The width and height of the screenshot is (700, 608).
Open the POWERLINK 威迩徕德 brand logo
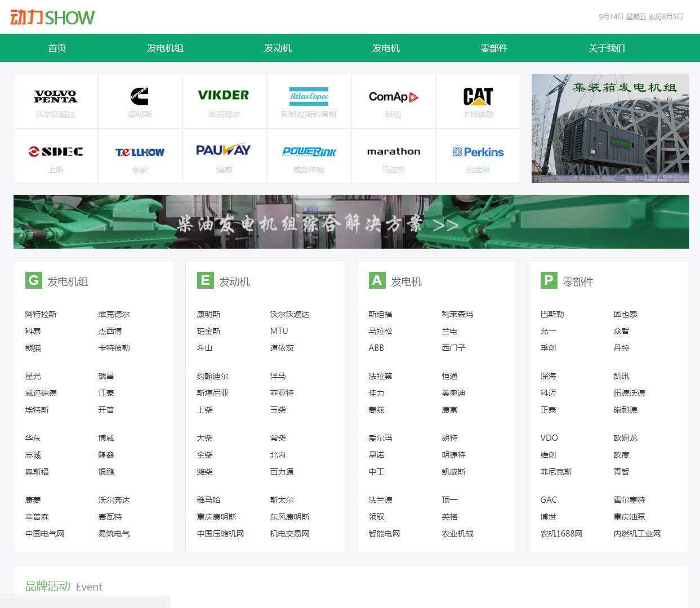(x=309, y=151)
